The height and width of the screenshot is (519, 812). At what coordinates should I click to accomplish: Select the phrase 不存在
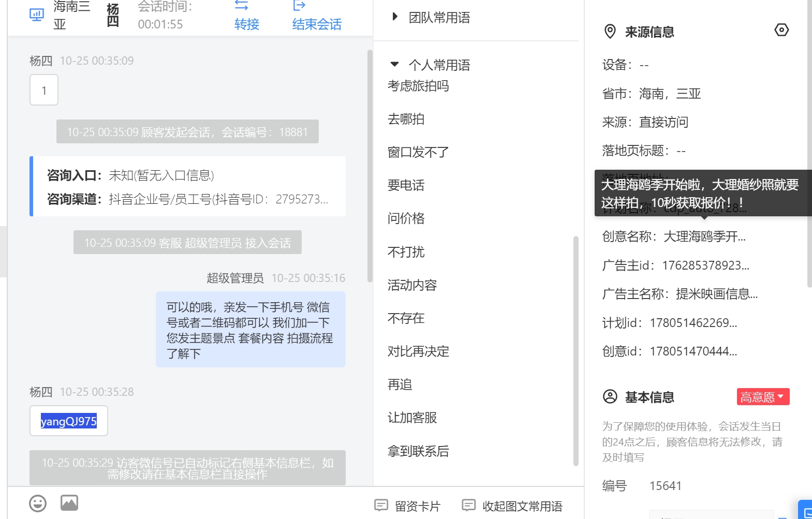click(406, 318)
